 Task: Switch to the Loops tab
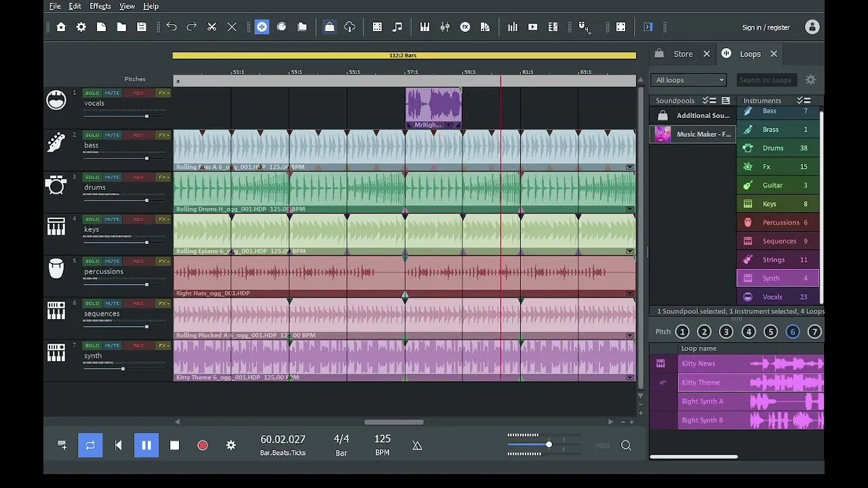(x=750, y=54)
